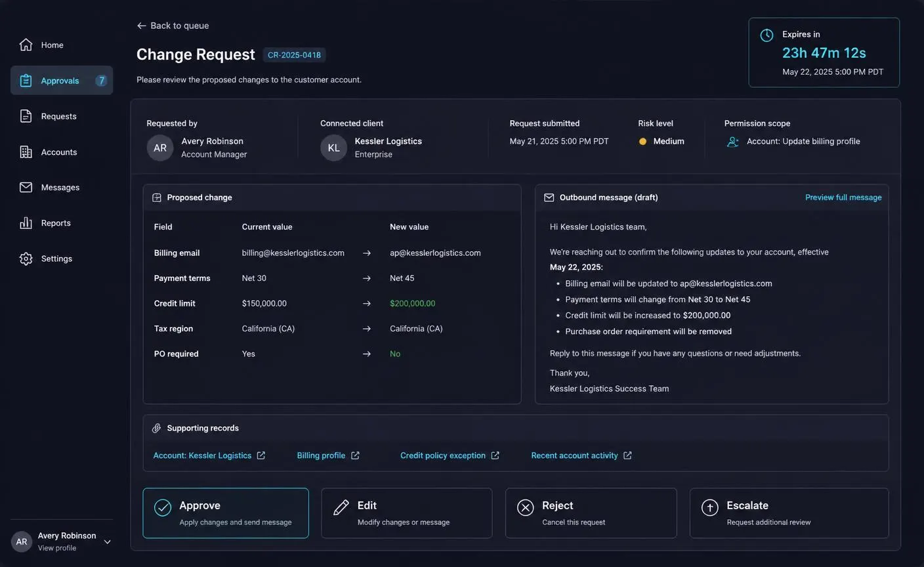This screenshot has height=567, width=924.
Task: Click Purchase order requirement will be removed bullet
Action: [648, 331]
